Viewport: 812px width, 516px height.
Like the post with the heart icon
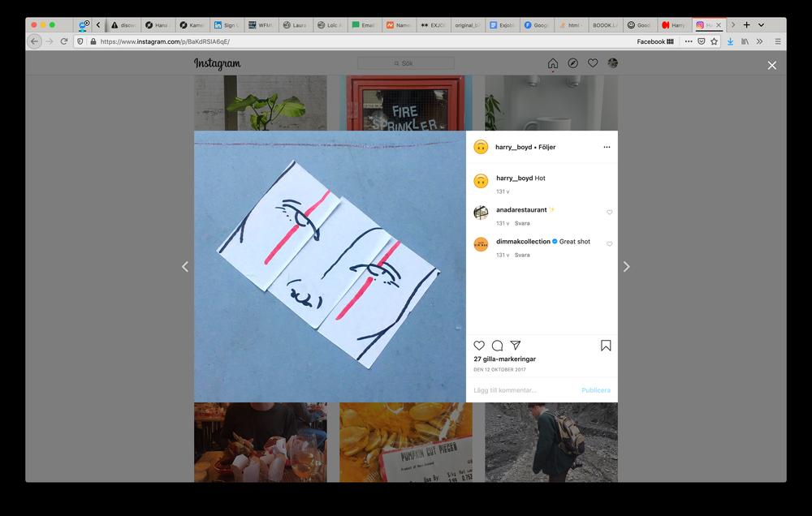coord(479,345)
